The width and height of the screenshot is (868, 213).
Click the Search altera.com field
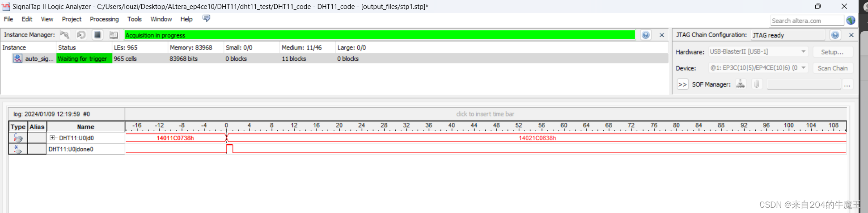(x=807, y=21)
